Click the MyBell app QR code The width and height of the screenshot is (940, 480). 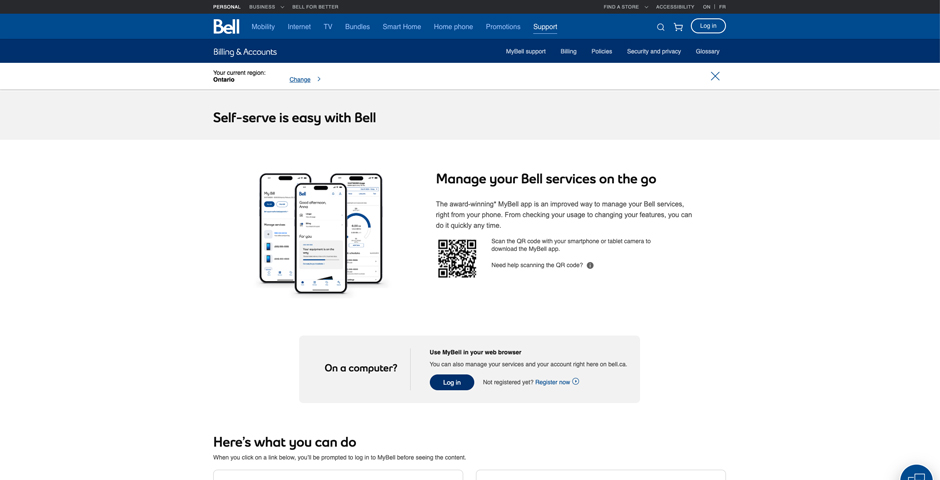457,259
